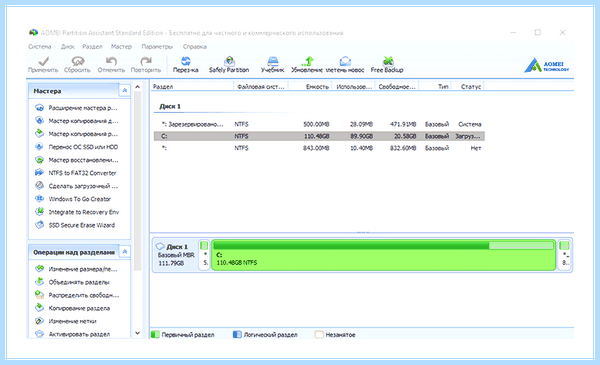This screenshot has height=365, width=600.
Task: Click the Перезагрузка reload toolbar icon
Action: click(186, 61)
